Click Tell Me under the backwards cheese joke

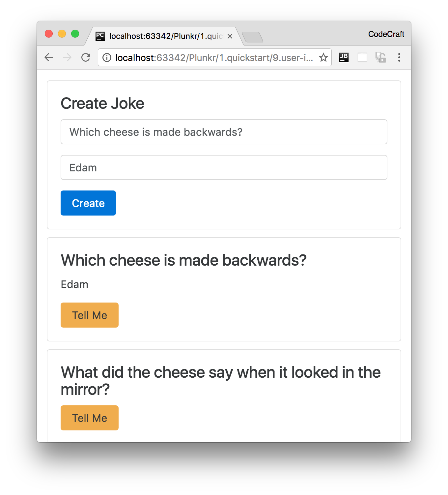(90, 315)
